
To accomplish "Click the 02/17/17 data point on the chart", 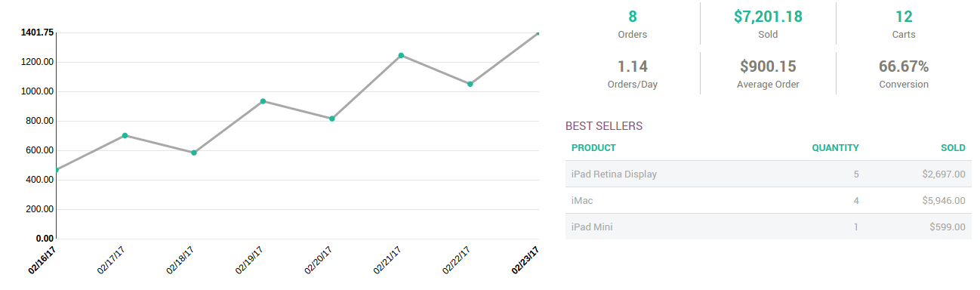I will [125, 135].
